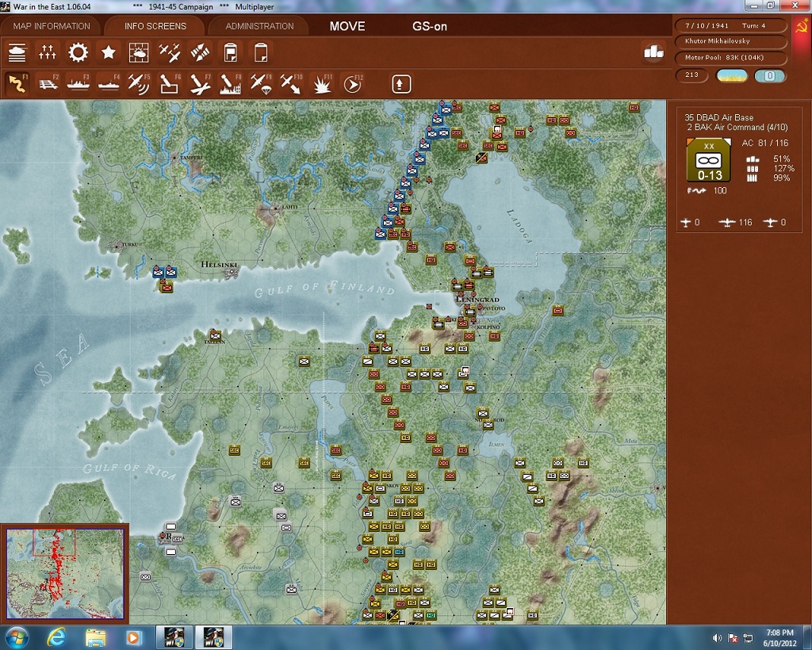Click the AC 81 / 116 aircraft count
This screenshot has height=650, width=812.
[765, 143]
